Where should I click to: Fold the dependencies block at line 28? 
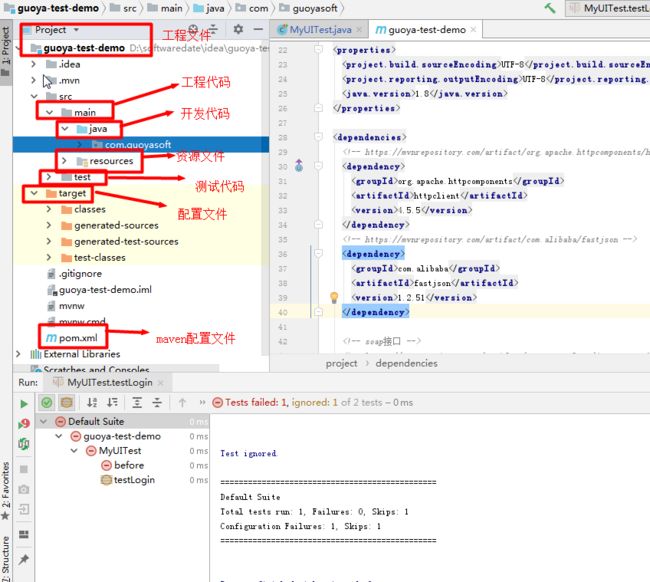pos(318,137)
